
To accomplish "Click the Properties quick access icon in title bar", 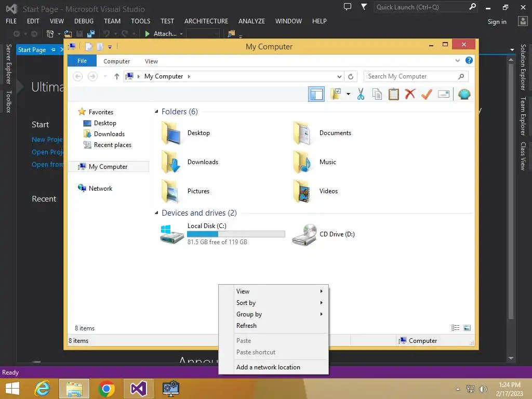I will coord(89,47).
